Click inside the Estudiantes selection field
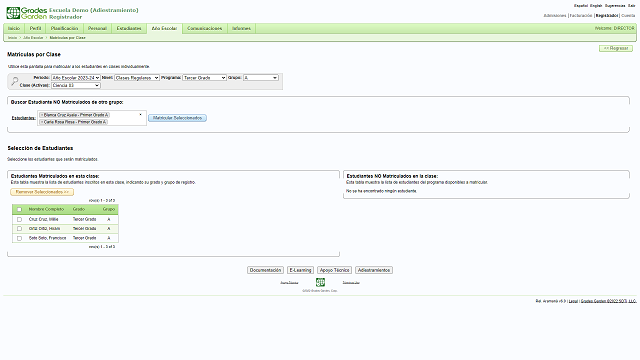This screenshot has height=360, width=640. pyautogui.click(x=92, y=118)
